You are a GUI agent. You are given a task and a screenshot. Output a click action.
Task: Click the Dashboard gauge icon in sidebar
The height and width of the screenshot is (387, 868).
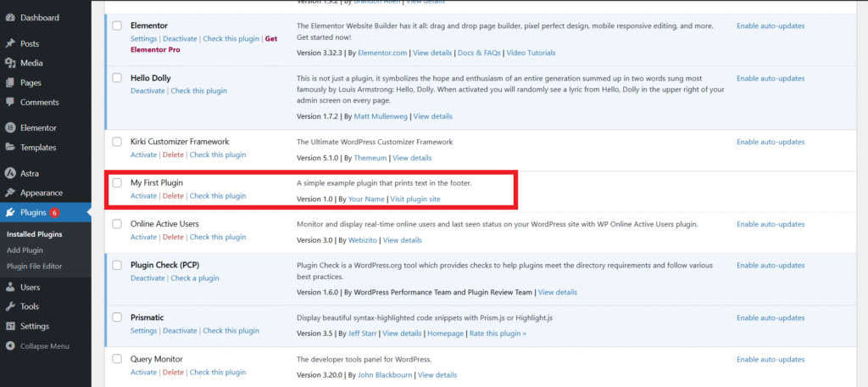[x=10, y=18]
